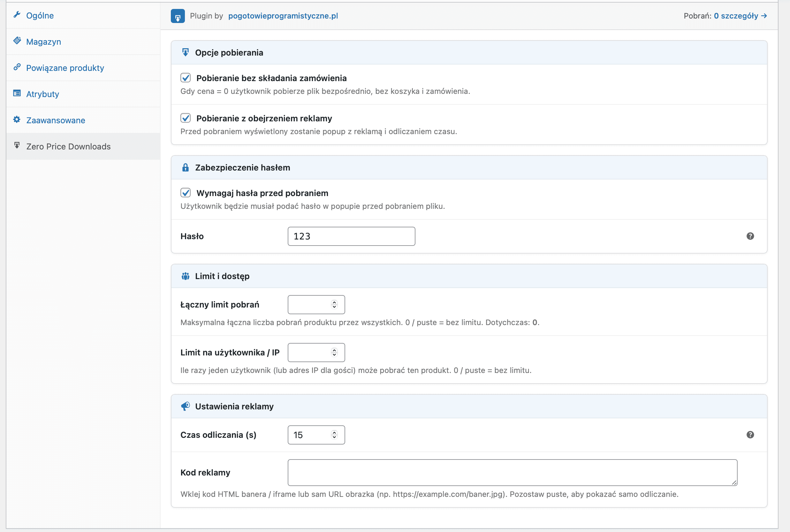Click the padlock icon in Zabezpieczenie hasłem header
The height and width of the screenshot is (532, 790).
point(185,167)
